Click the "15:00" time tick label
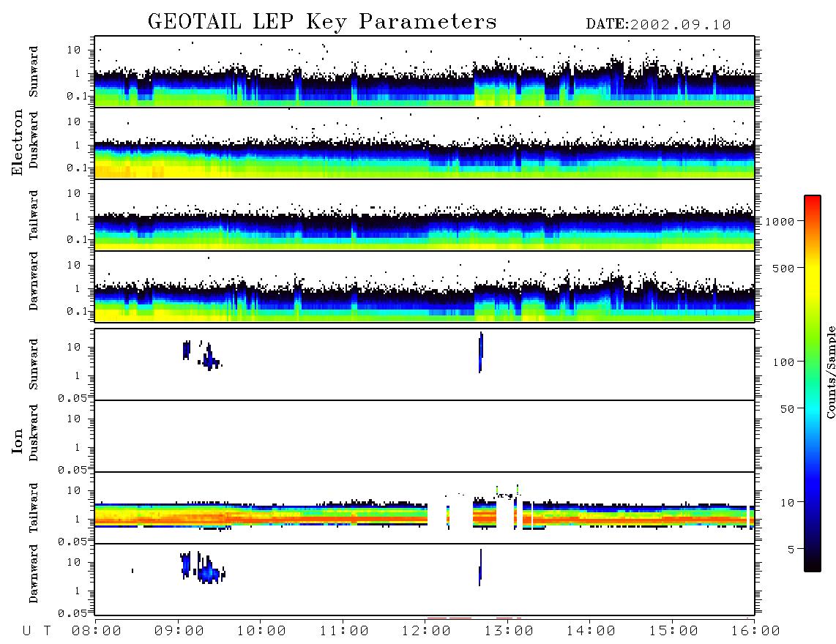836x644 pixels. (x=673, y=632)
